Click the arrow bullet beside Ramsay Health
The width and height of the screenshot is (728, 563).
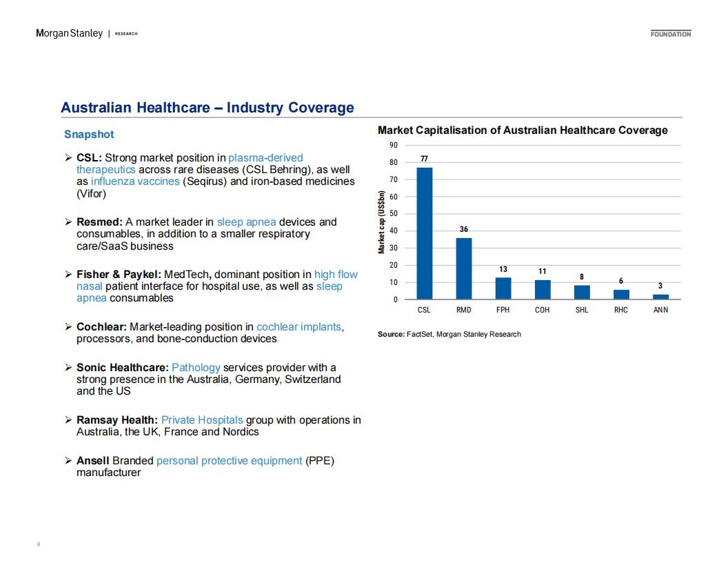68,420
